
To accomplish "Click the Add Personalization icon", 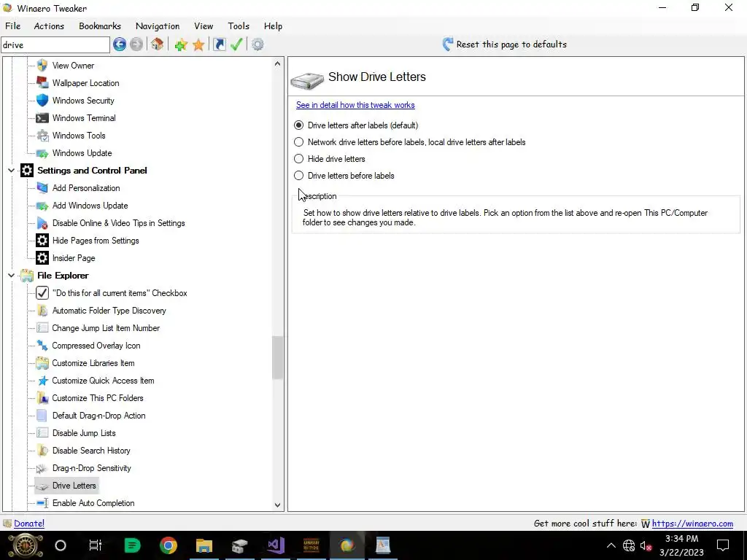I will click(42, 188).
